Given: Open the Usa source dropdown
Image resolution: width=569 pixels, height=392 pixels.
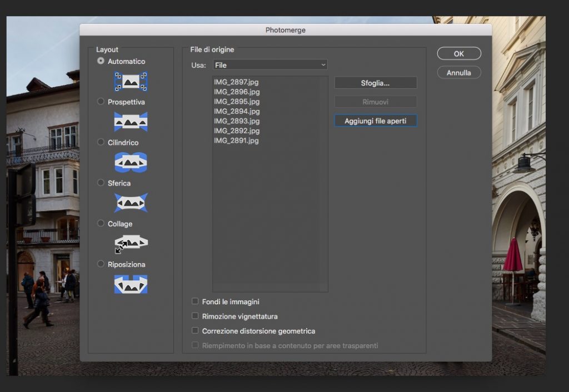Looking at the screenshot, I should tap(271, 65).
